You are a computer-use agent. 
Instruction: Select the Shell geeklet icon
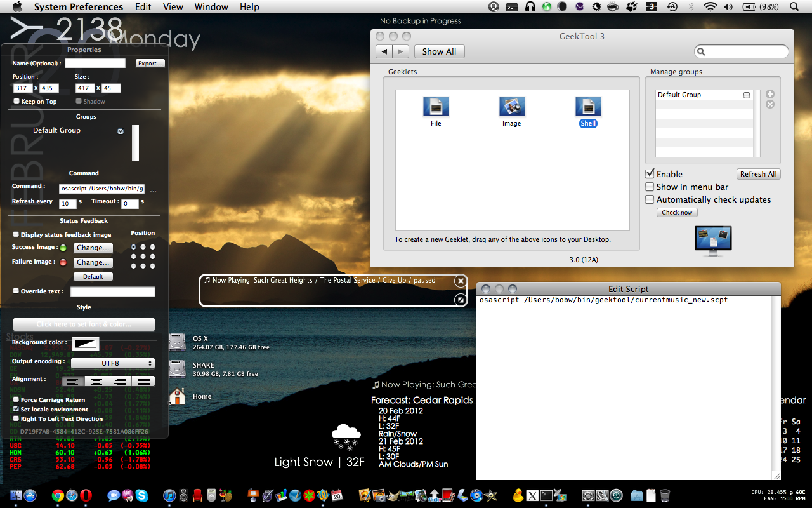[588, 107]
